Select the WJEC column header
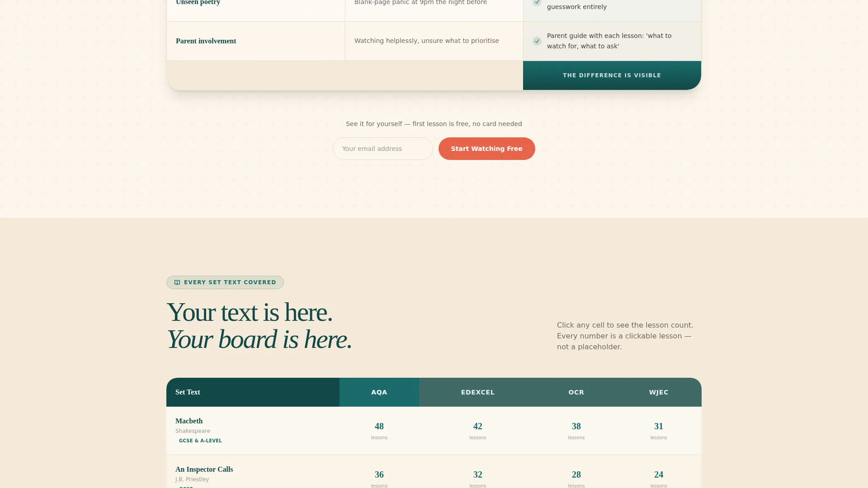Image resolution: width=868 pixels, height=488 pixels. point(659,392)
